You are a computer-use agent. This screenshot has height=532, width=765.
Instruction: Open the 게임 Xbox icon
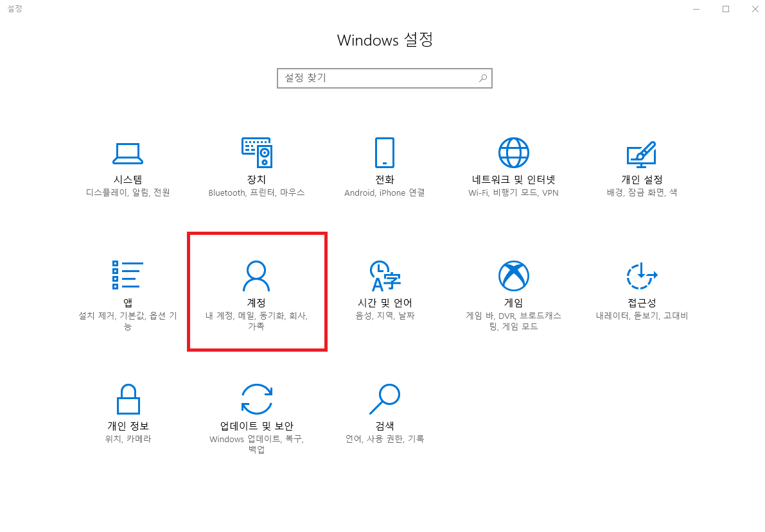pyautogui.click(x=514, y=276)
